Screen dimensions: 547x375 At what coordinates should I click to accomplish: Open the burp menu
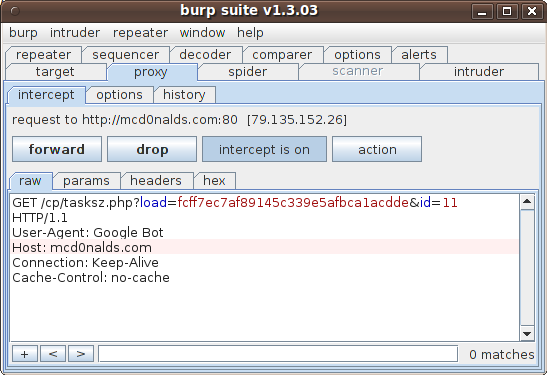(x=23, y=33)
